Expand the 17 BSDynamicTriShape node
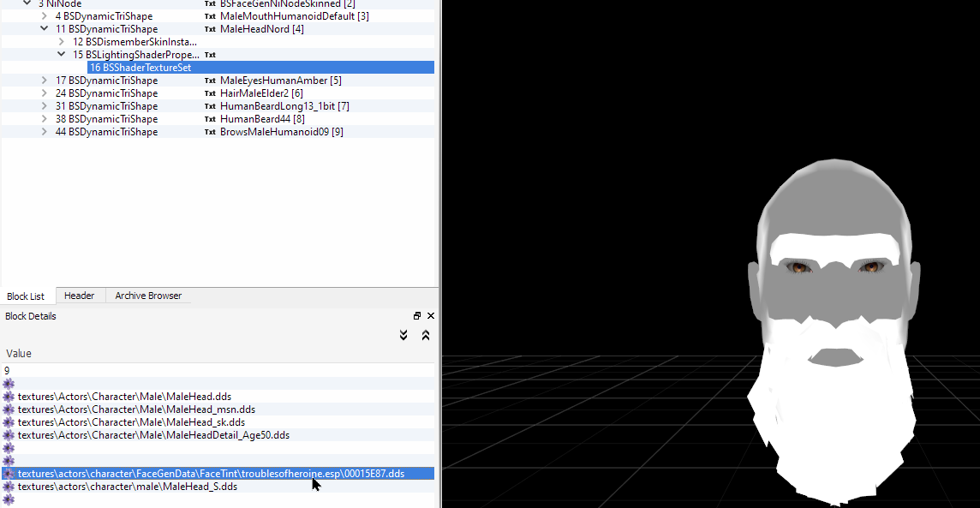 pyautogui.click(x=45, y=80)
